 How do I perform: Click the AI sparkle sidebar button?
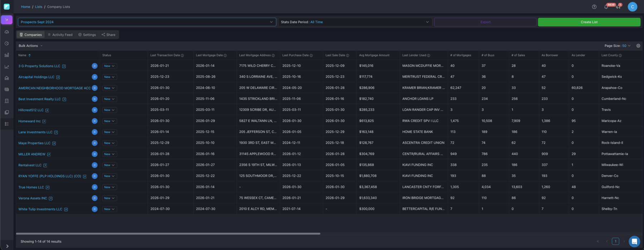[6, 20]
